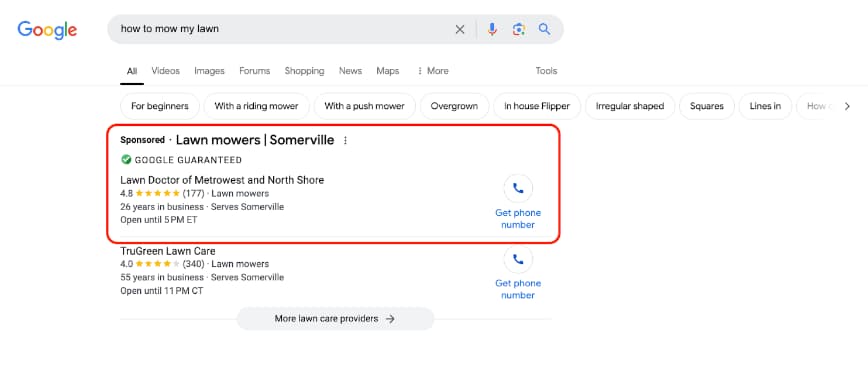Switch to the Maps tab
This screenshot has height=368, width=868.
click(388, 71)
